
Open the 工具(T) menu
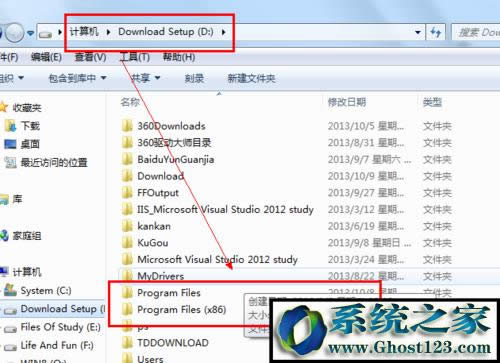[135, 57]
